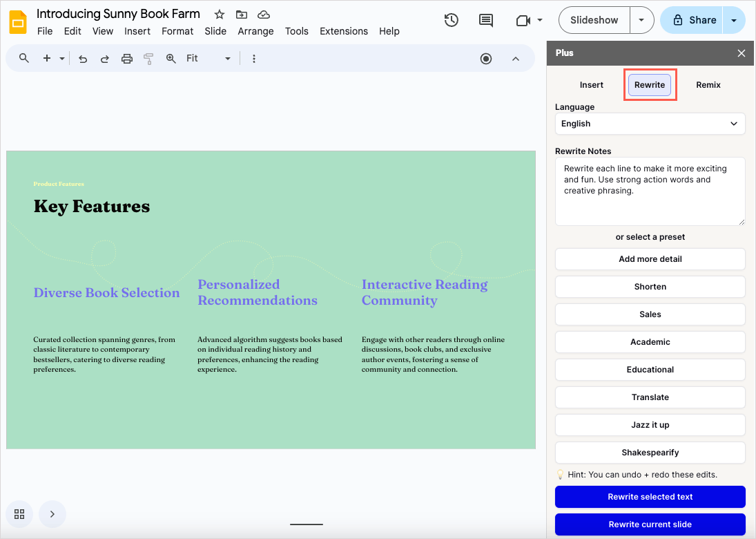
Task: Open the Fit zoom dropdown
Action: coord(209,59)
